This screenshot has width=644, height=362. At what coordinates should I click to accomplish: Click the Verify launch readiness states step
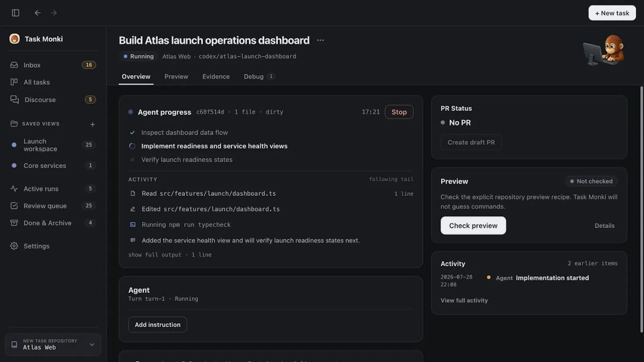coord(187,160)
